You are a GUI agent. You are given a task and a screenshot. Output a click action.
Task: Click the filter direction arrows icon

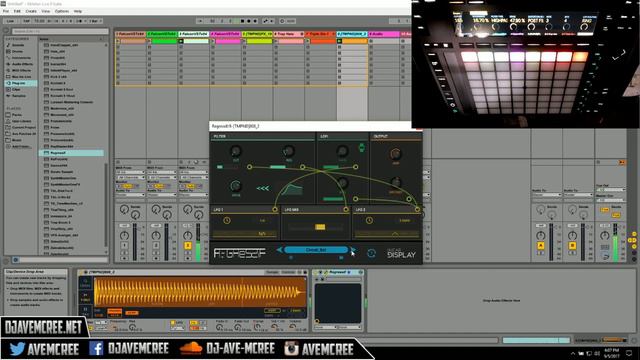[262, 188]
